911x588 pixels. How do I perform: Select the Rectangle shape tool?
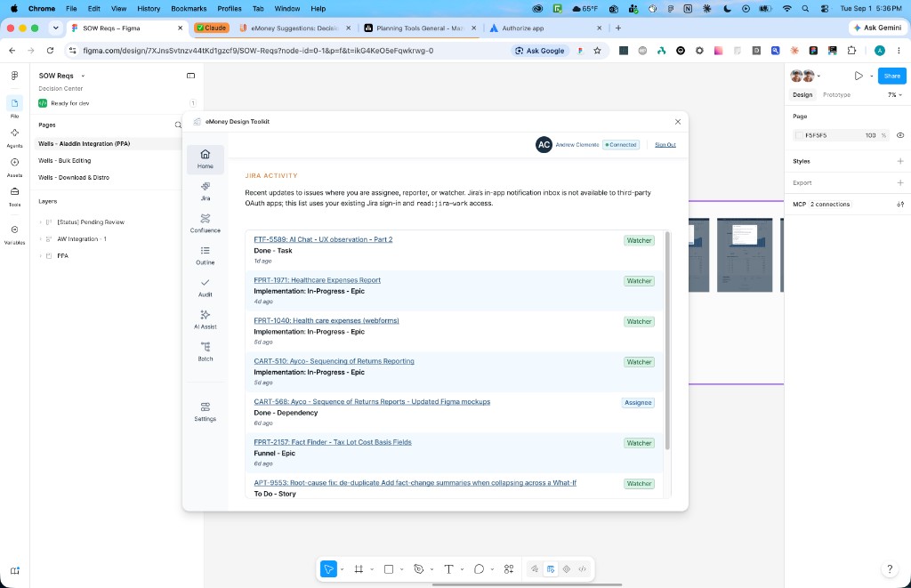(x=389, y=569)
